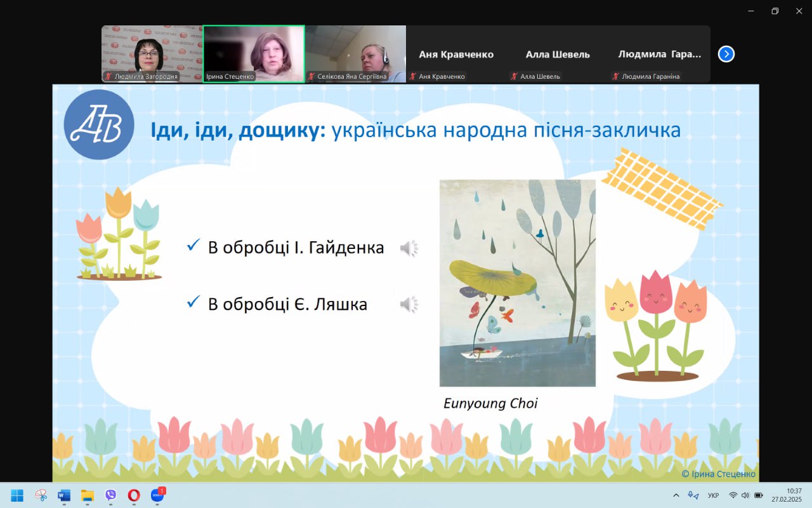
Task: Select Ірина Стеценко active speaker thumbnail
Action: pos(254,54)
